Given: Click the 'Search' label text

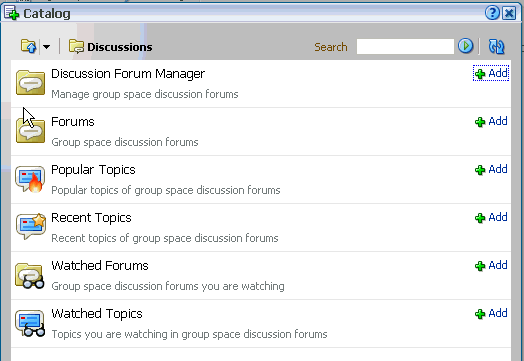Looking at the screenshot, I should click(331, 47).
